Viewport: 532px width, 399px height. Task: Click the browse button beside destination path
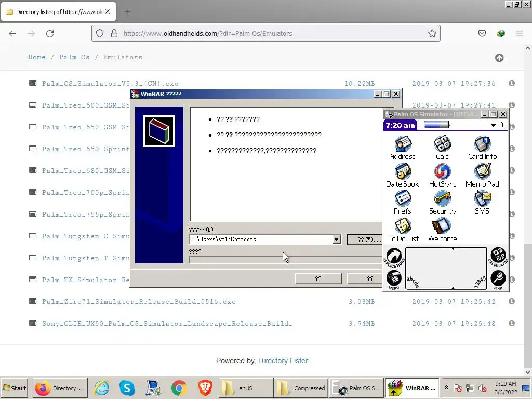(365, 239)
